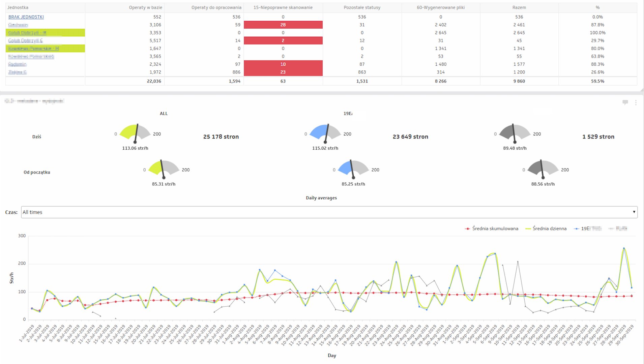The width and height of the screenshot is (644, 364).
Task: Click the green 85.31 str/h gauge
Action: point(164,169)
